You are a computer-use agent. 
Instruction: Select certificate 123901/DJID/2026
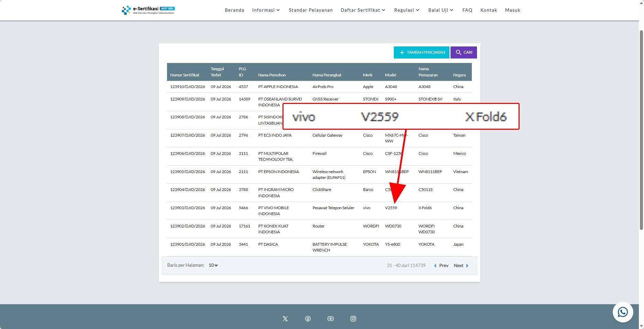click(x=187, y=244)
